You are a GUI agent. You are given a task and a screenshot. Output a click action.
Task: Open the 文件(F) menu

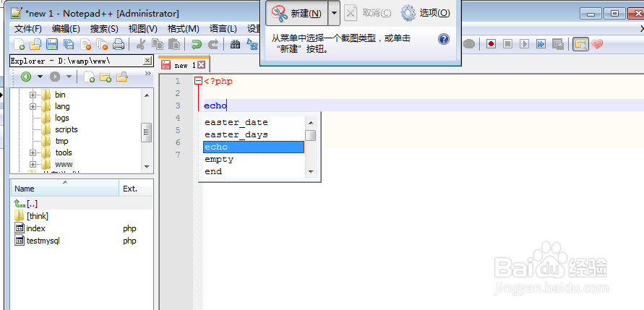28,29
